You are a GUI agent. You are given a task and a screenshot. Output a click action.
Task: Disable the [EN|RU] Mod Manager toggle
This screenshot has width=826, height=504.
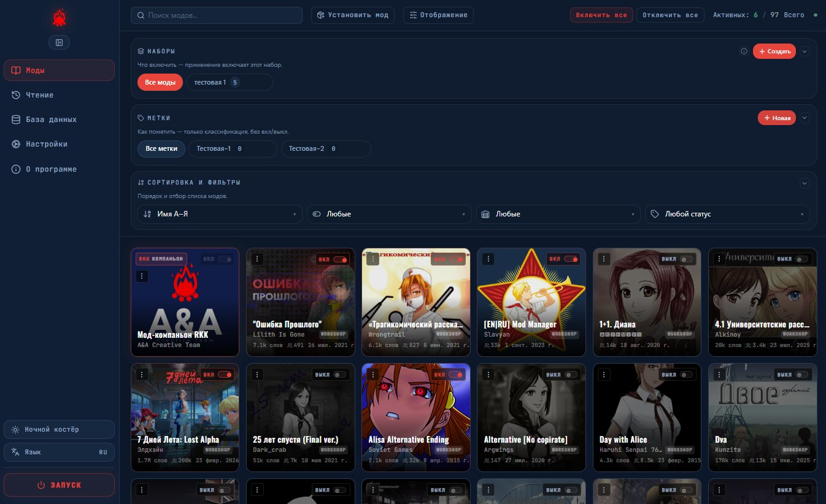tap(571, 259)
